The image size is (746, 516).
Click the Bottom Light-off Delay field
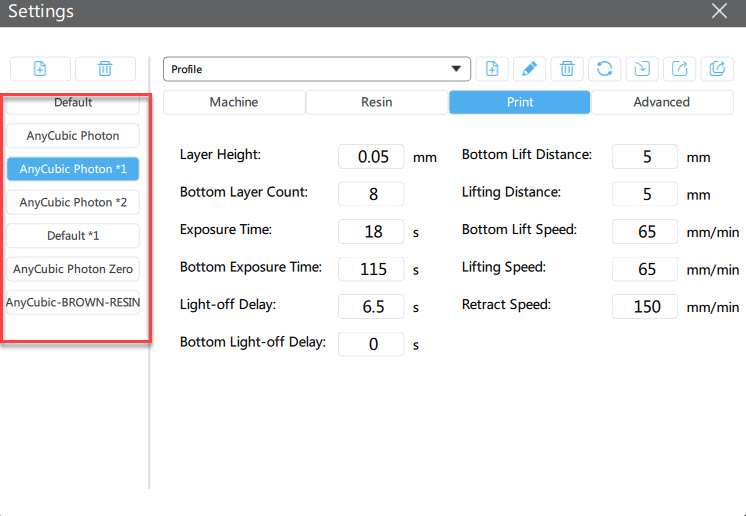(371, 344)
